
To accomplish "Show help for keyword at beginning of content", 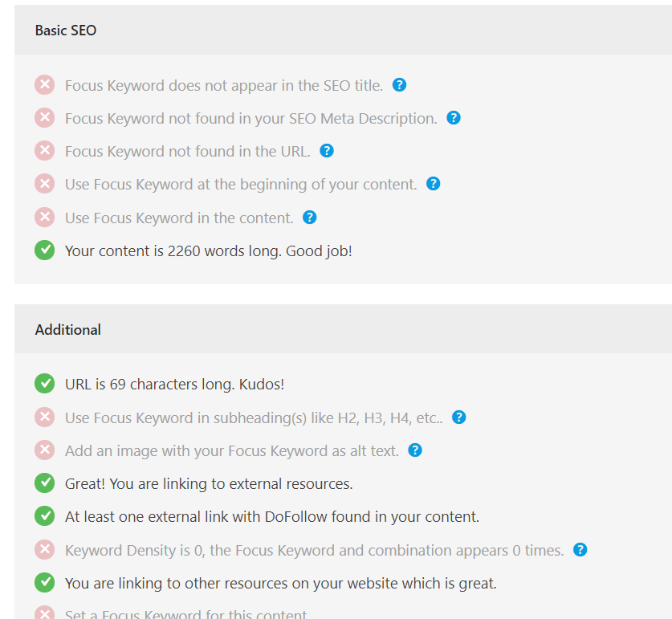I will click(x=434, y=184).
